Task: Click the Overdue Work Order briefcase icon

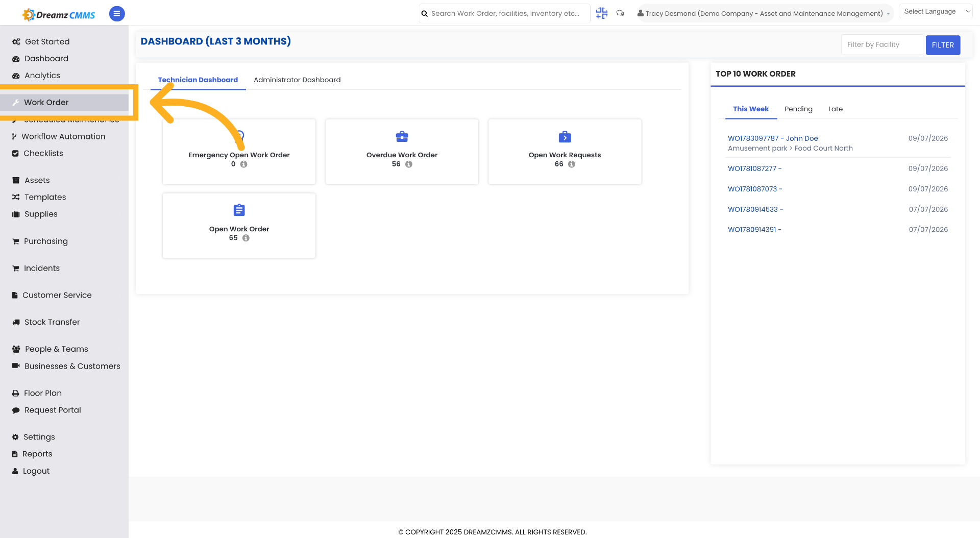Action: coord(402,137)
